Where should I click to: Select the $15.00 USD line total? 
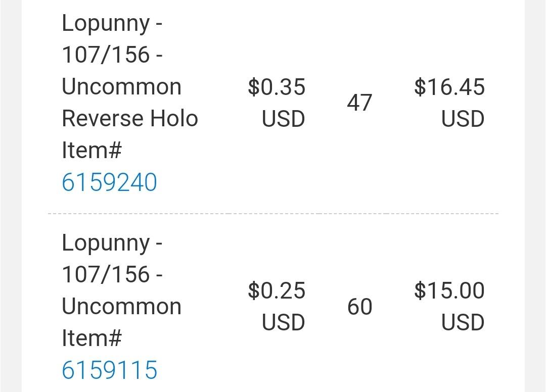coord(449,306)
